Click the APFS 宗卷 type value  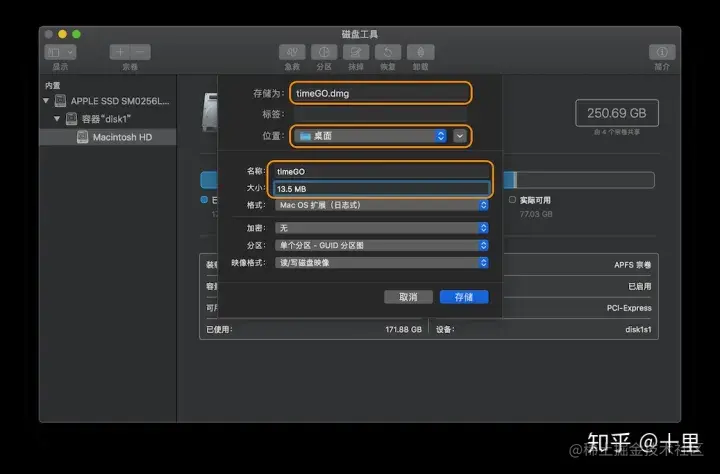(632, 265)
